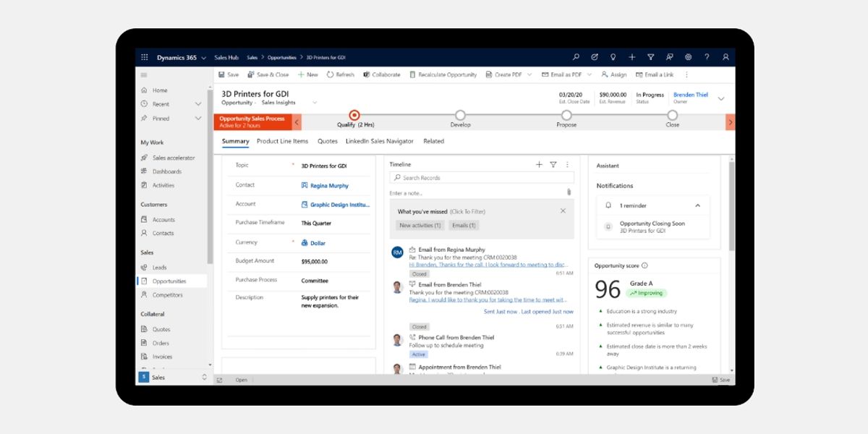868x434 pixels.
Task: Click the search magnifier in top bar
Action: [576, 57]
